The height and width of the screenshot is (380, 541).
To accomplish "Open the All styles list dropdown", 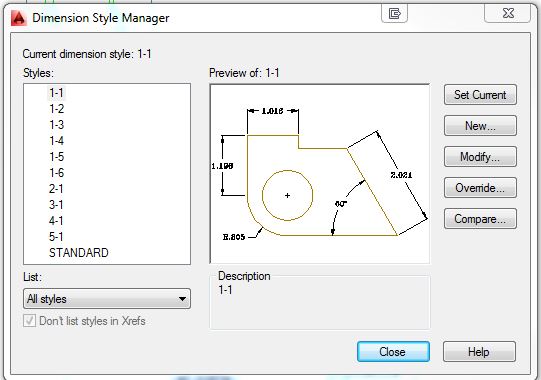I will (107, 299).
